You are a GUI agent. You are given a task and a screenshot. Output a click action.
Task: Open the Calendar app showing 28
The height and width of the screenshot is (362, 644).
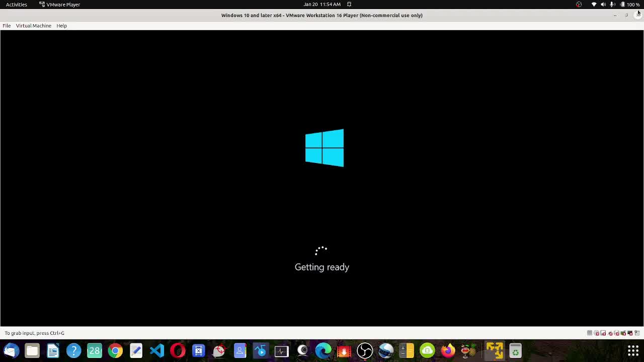point(95,350)
